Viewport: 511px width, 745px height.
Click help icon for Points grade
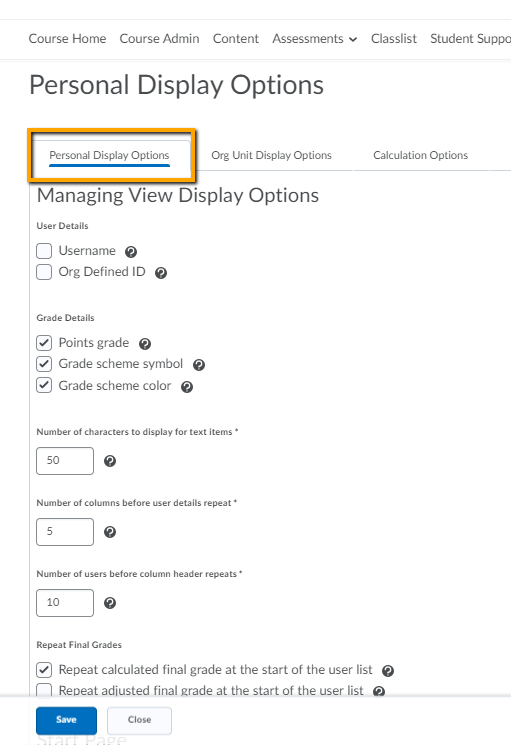(145, 344)
